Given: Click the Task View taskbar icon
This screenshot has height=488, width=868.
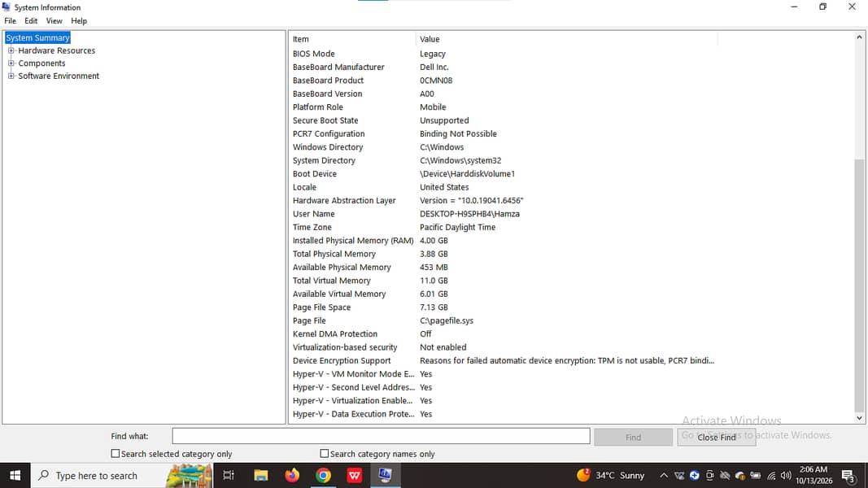Looking at the screenshot, I should pos(228,475).
